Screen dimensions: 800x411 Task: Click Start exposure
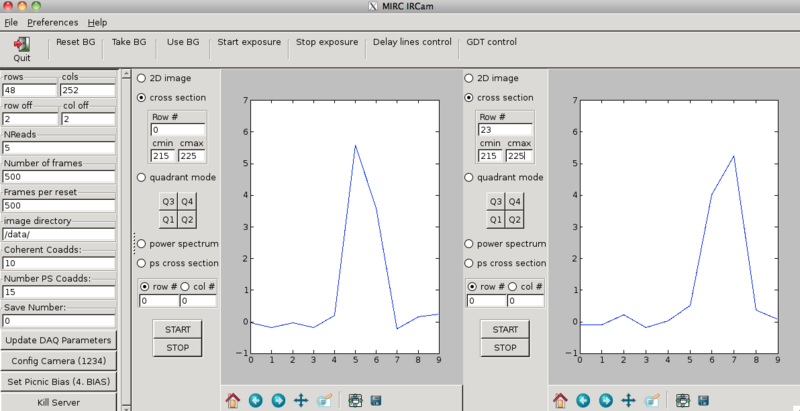(249, 42)
